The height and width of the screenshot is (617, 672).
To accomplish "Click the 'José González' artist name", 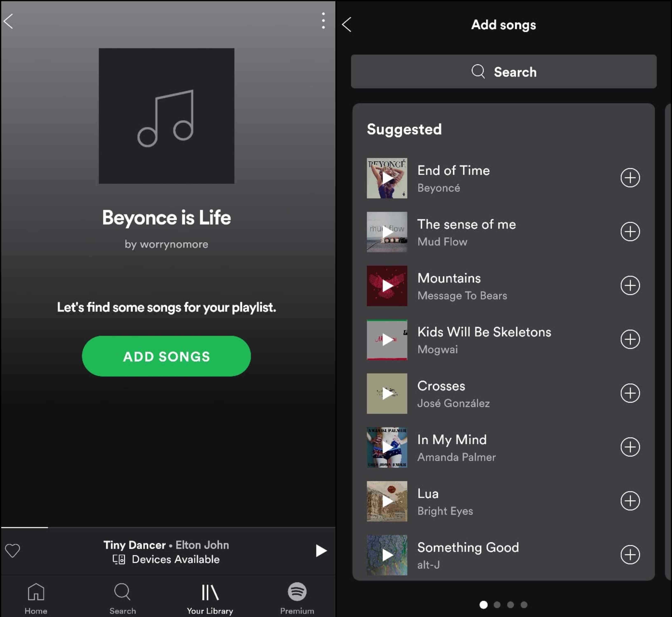I will pyautogui.click(x=453, y=403).
